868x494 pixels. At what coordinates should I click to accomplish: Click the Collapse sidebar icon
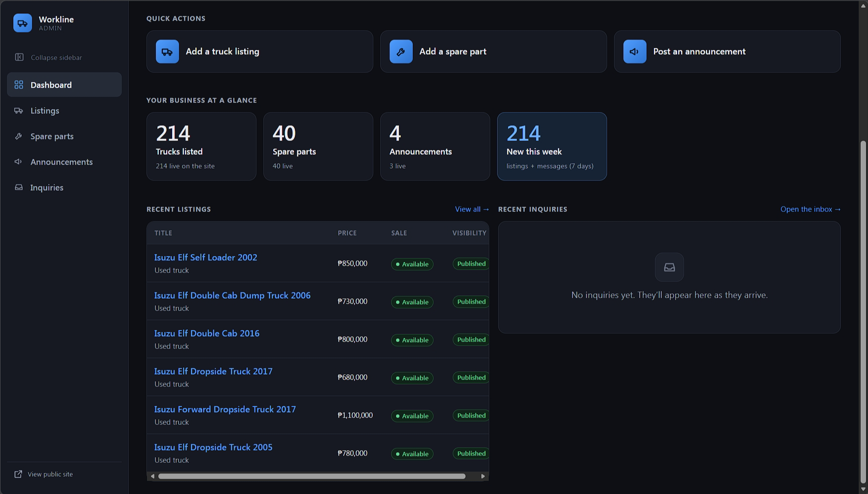point(19,57)
